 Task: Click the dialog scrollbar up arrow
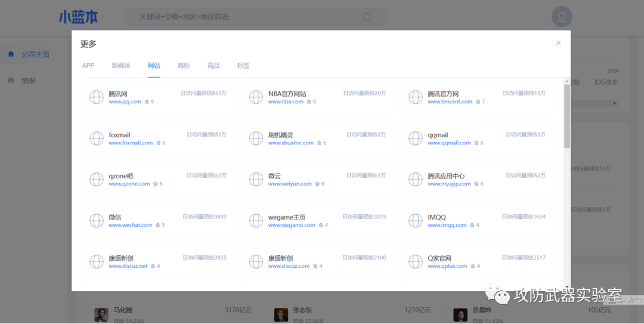coord(567,81)
